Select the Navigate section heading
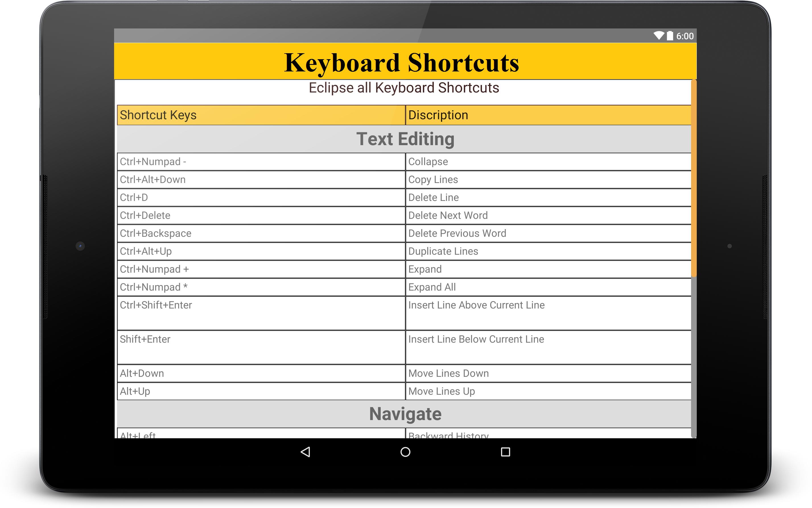 [405, 414]
